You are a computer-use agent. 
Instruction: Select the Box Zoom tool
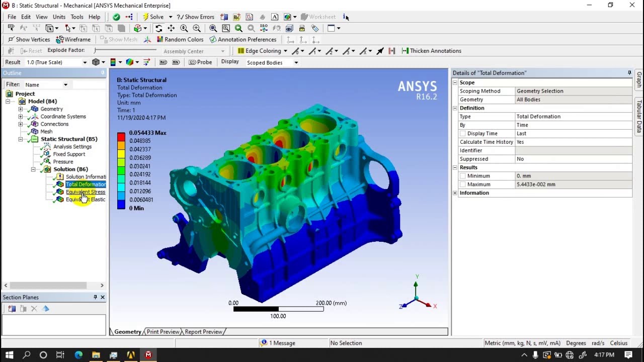(197, 28)
